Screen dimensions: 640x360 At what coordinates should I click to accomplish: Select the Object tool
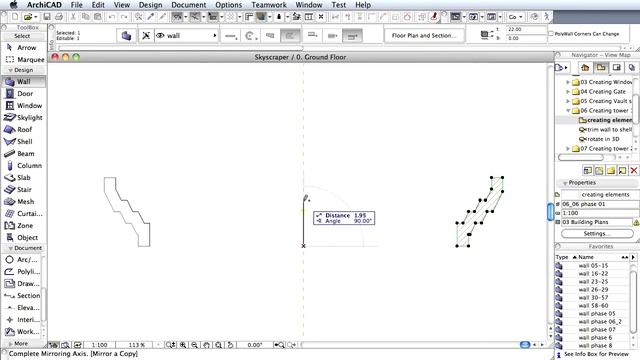tap(24, 238)
